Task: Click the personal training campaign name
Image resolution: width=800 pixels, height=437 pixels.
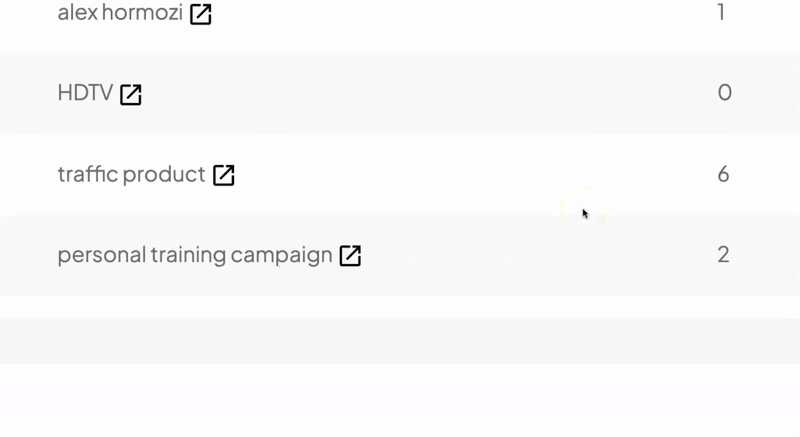Action: 195,255
